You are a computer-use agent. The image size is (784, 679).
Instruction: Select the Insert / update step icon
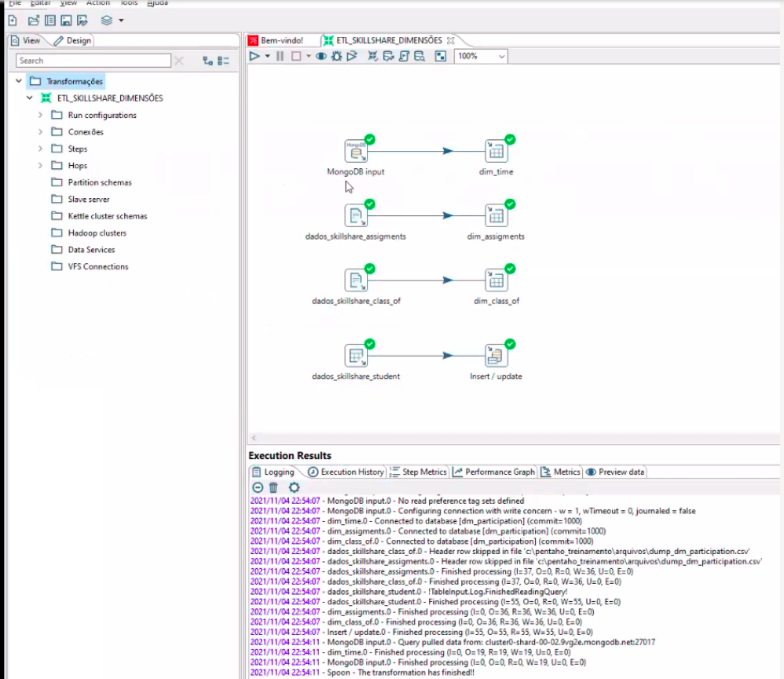pyautogui.click(x=496, y=355)
